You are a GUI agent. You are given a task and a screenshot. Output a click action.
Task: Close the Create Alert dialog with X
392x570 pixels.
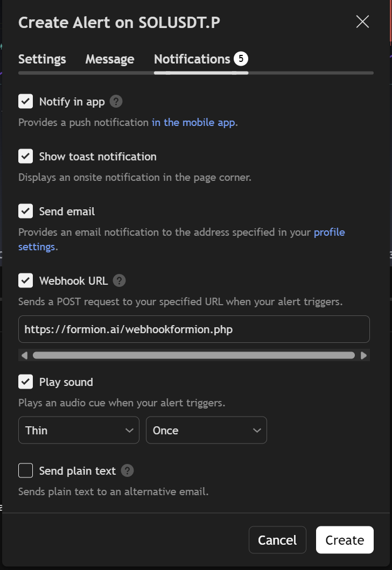362,22
